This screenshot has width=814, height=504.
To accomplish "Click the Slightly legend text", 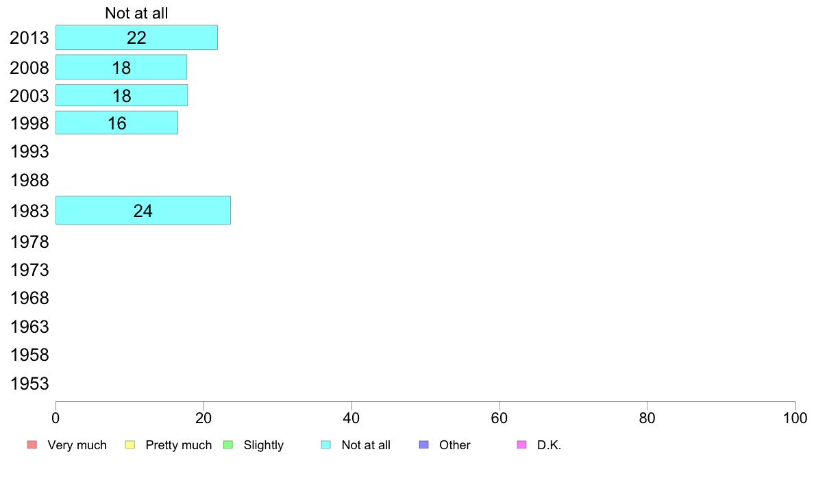I will click(x=264, y=445).
